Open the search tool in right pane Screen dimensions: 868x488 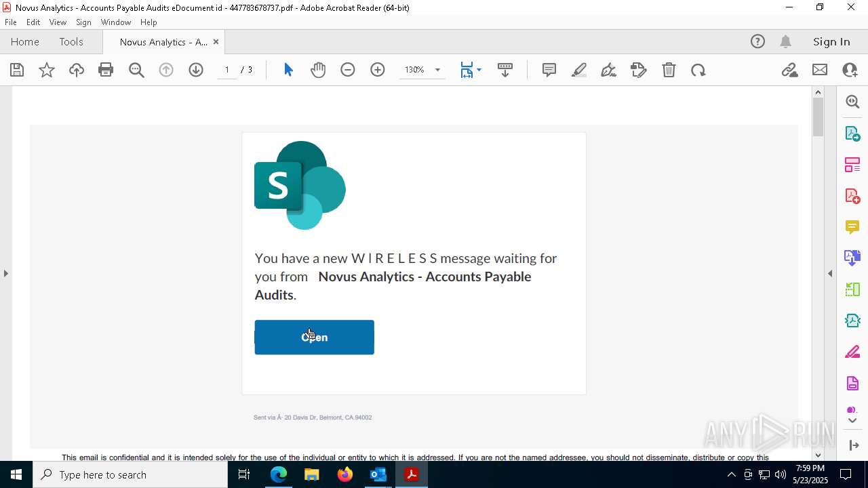852,102
